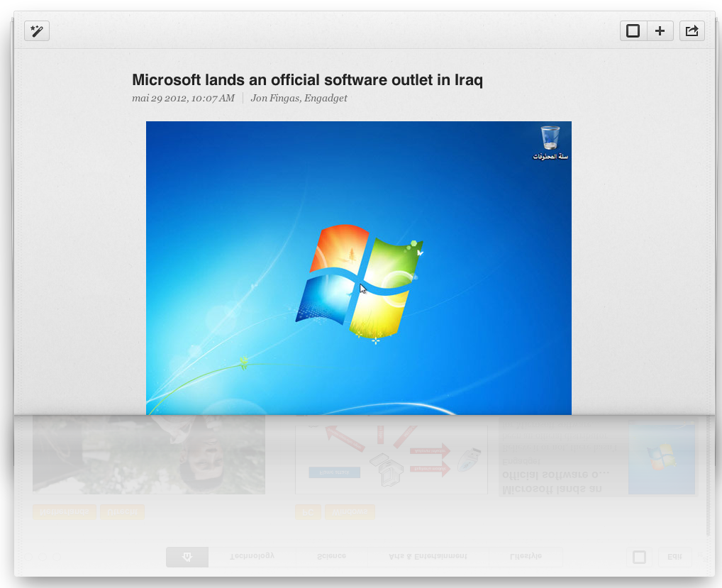The height and width of the screenshot is (588, 722).
Task: Open the mirrored Arts & Entertainment tab
Action: point(428,557)
